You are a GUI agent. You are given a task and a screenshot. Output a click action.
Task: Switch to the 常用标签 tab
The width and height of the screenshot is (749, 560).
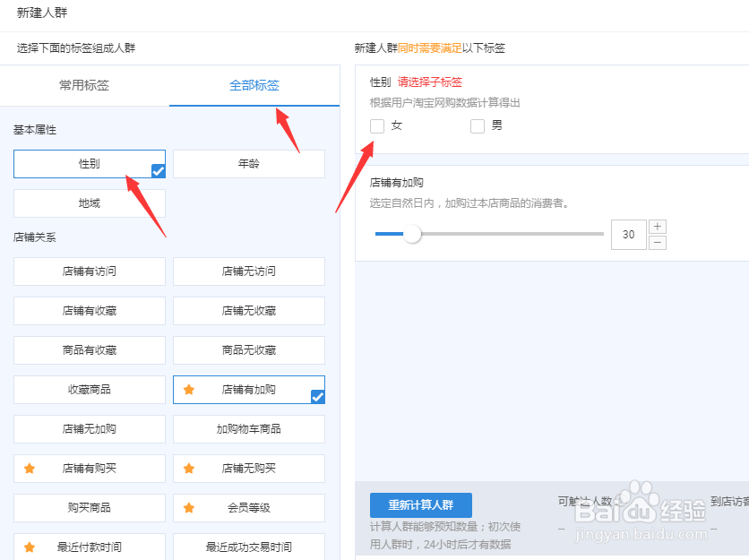coord(83,85)
